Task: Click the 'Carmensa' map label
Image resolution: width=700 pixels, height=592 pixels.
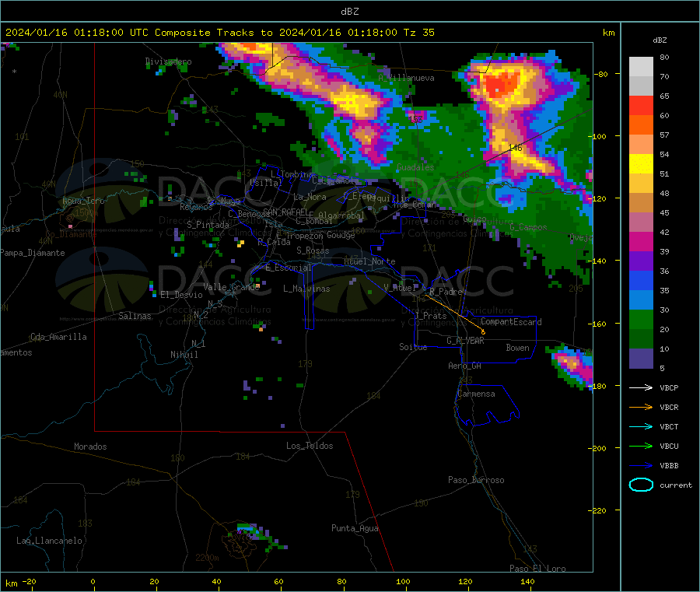Action: [x=476, y=394]
